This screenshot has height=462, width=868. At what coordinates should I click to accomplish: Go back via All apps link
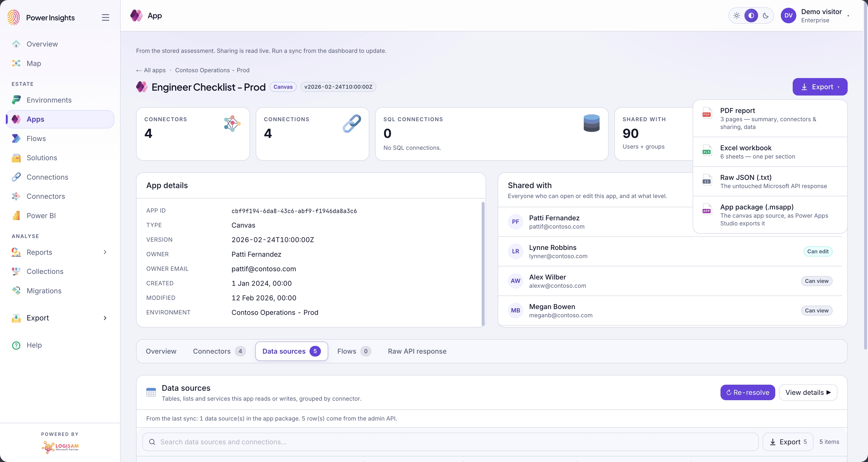coord(151,70)
